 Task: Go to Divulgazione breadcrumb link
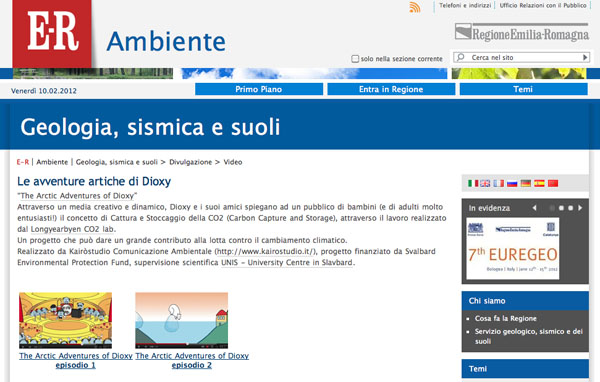click(191, 162)
